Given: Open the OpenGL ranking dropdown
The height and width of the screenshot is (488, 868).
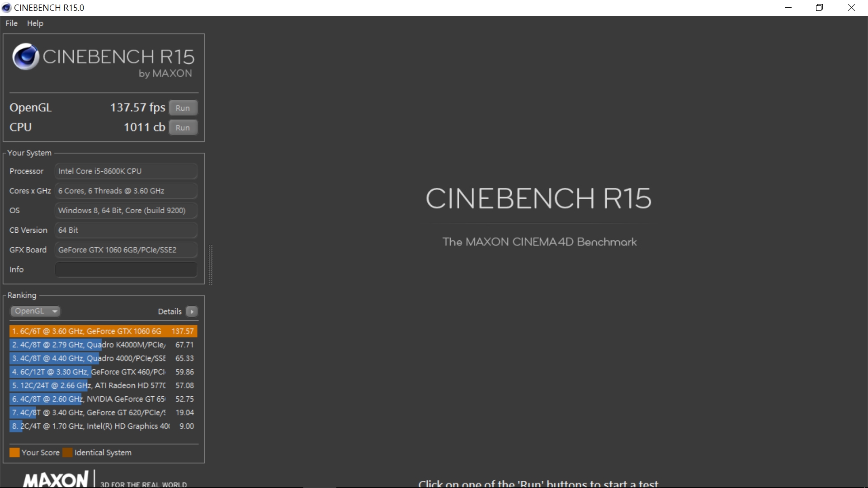Looking at the screenshot, I should (x=35, y=311).
